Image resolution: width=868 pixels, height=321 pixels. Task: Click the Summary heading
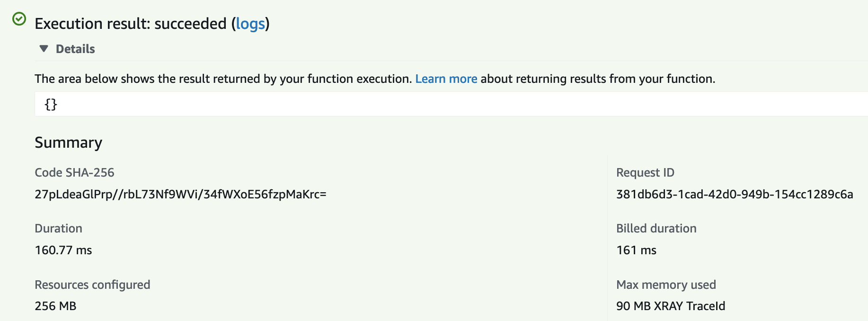point(68,143)
